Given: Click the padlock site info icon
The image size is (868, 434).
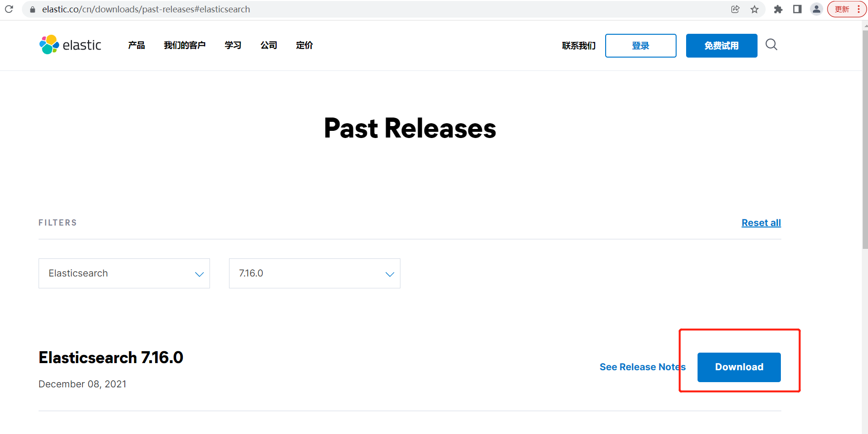Looking at the screenshot, I should [32, 10].
